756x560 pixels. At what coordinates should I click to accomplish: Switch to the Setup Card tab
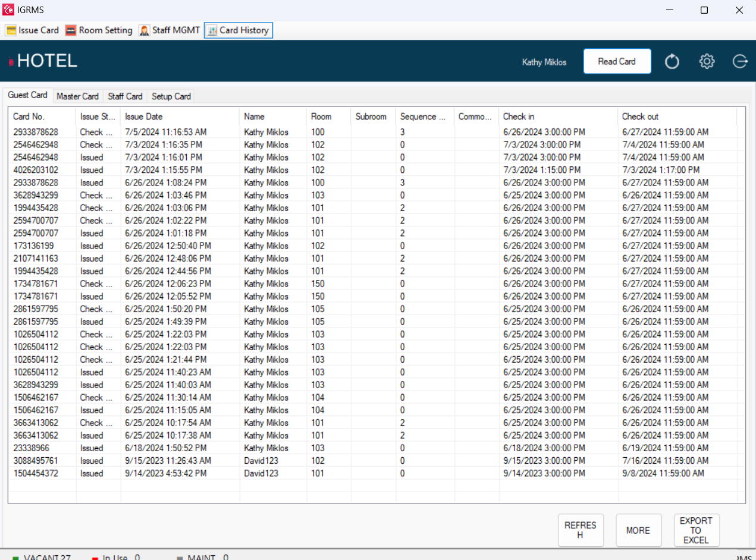(171, 96)
